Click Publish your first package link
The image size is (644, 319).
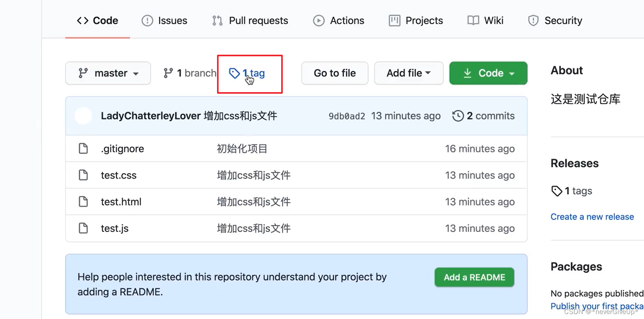(x=597, y=306)
